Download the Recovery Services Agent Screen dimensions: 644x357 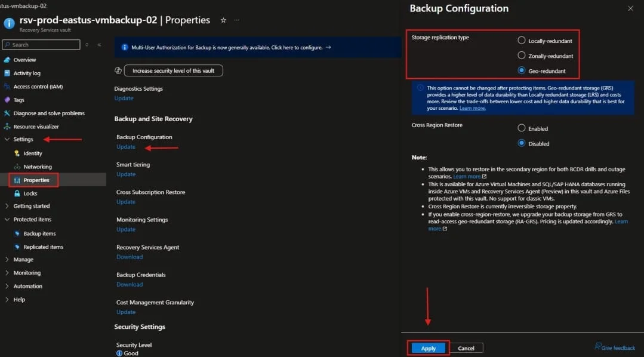[130, 257]
